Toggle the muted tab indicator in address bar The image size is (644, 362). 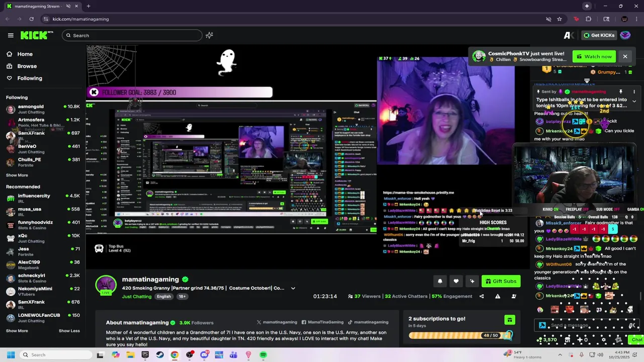(x=548, y=19)
